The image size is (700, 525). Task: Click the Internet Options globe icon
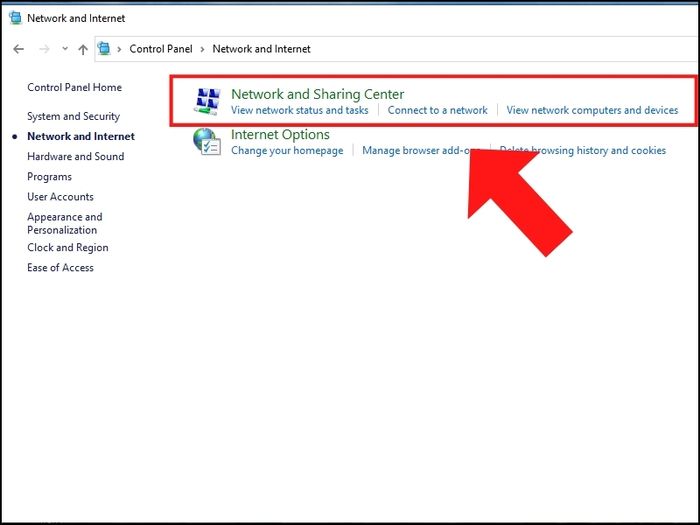coord(207,142)
